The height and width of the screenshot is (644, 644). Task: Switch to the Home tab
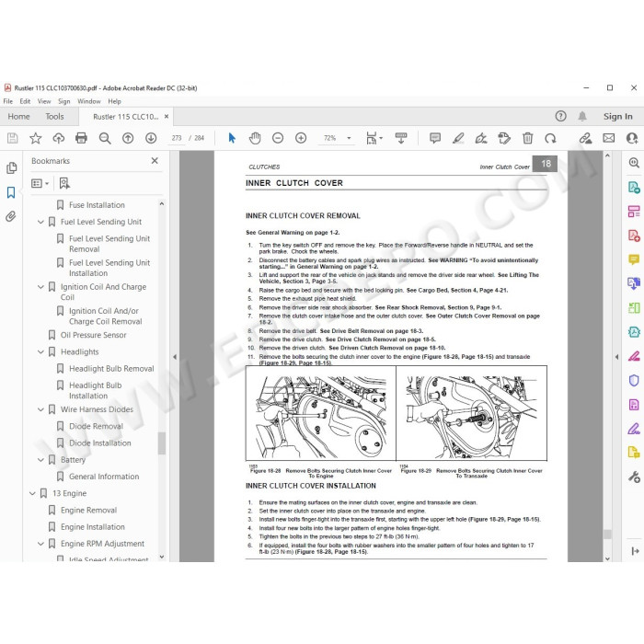[19, 116]
